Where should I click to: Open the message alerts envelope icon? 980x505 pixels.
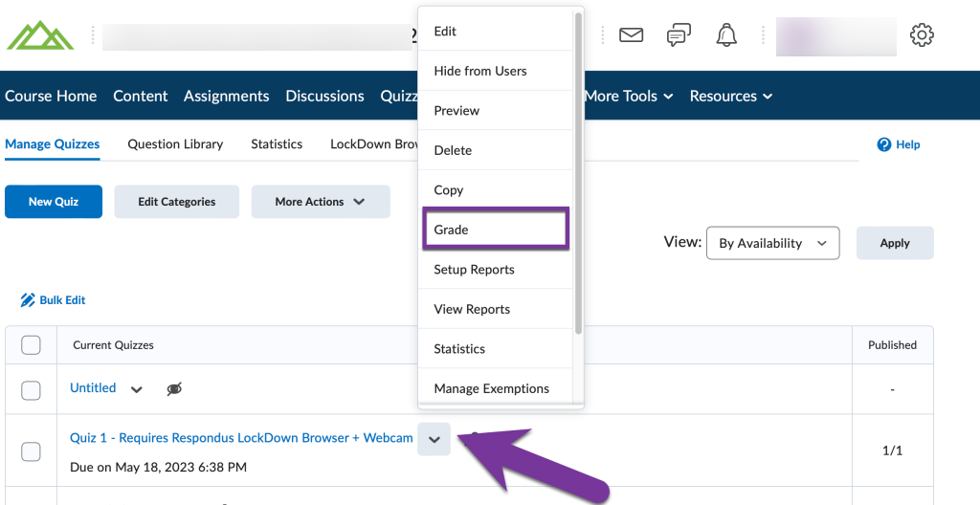(x=631, y=35)
